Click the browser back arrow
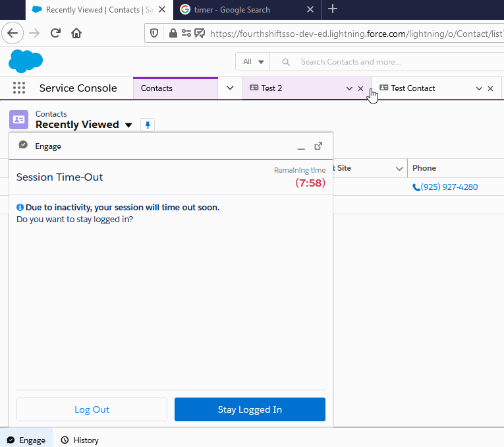This screenshot has width=504, height=447. (x=13, y=33)
